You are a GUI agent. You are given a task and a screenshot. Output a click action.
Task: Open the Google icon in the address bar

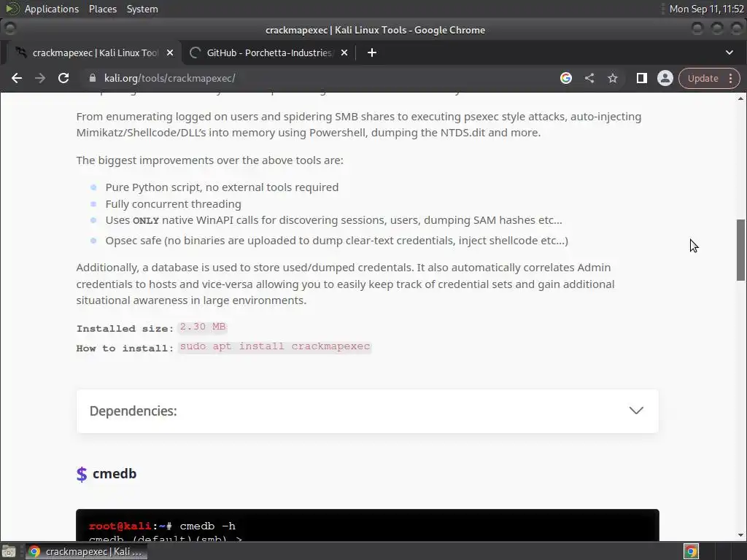566,78
